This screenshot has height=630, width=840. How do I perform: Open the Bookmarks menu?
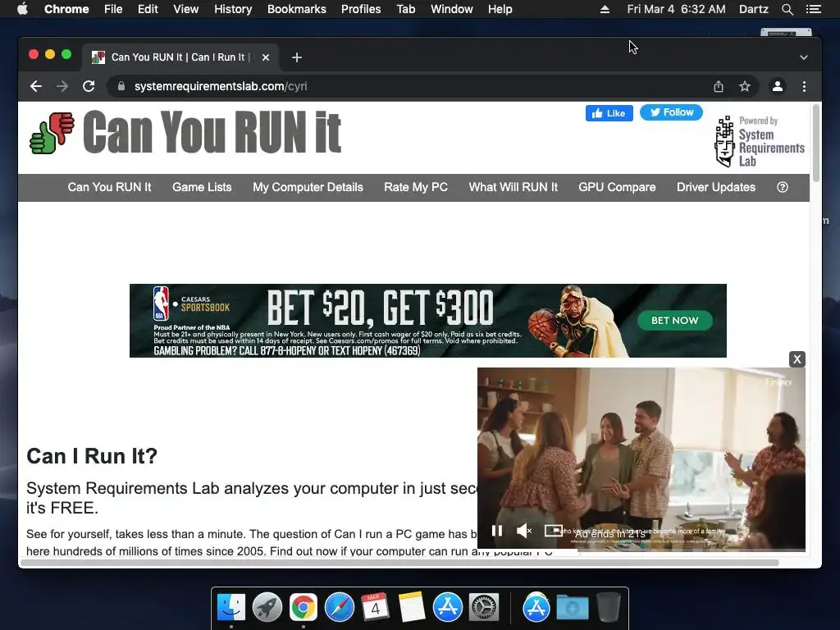[x=297, y=9]
